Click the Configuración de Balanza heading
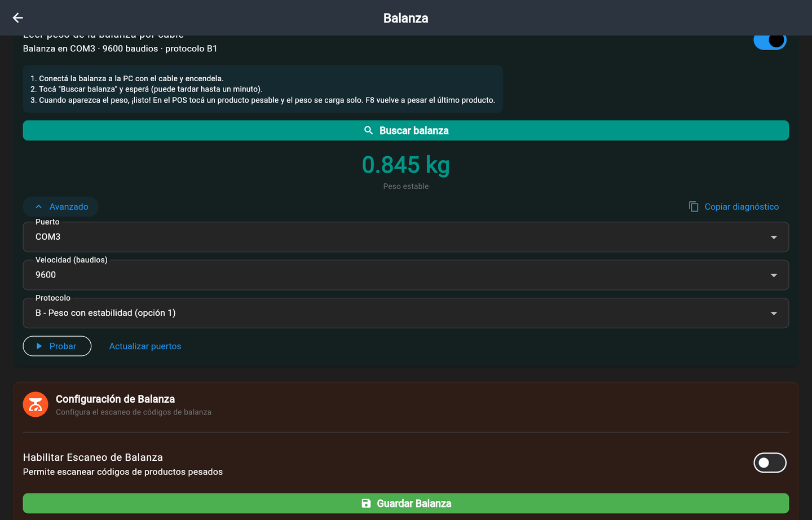Viewport: 812px width, 520px height. pyautogui.click(x=115, y=399)
